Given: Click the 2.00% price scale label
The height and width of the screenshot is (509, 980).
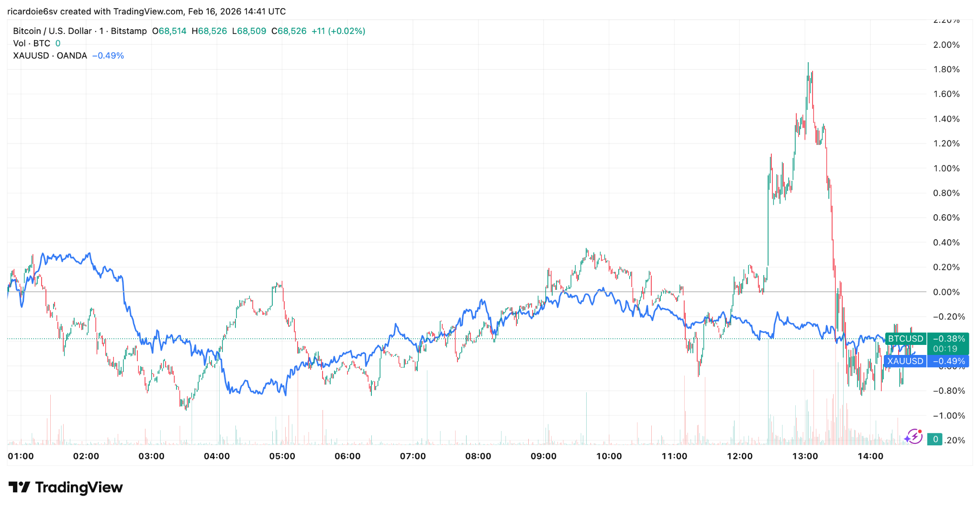Looking at the screenshot, I should coord(946,45).
